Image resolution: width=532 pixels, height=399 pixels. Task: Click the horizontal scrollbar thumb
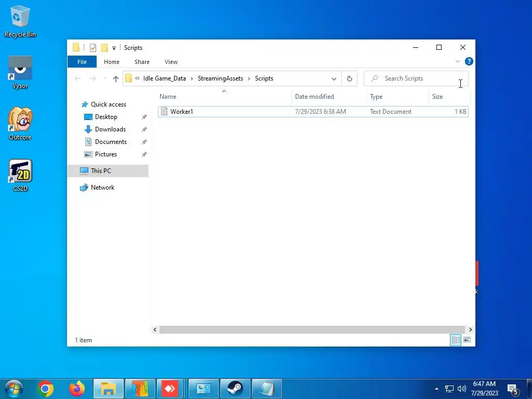(312, 329)
